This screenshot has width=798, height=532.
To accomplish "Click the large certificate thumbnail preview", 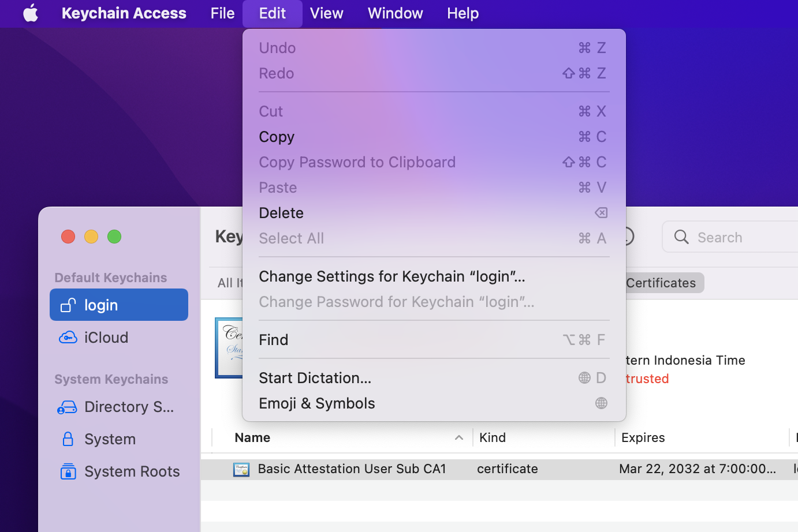I will tap(229, 348).
